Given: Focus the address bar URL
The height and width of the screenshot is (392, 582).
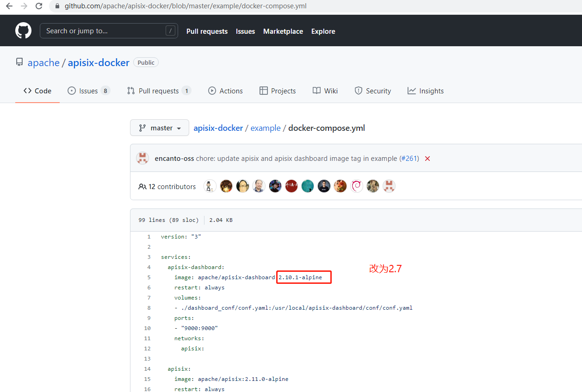Looking at the screenshot, I should pos(185,6).
